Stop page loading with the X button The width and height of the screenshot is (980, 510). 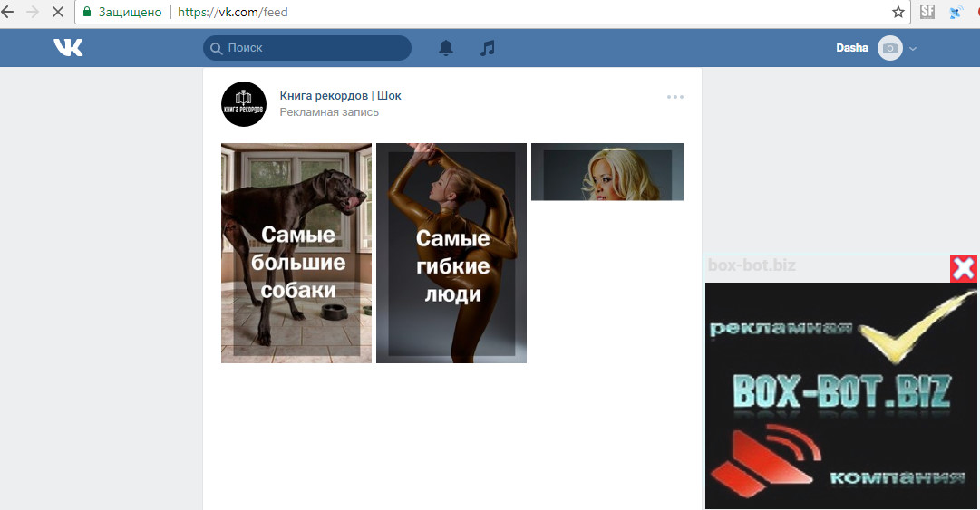57,13
